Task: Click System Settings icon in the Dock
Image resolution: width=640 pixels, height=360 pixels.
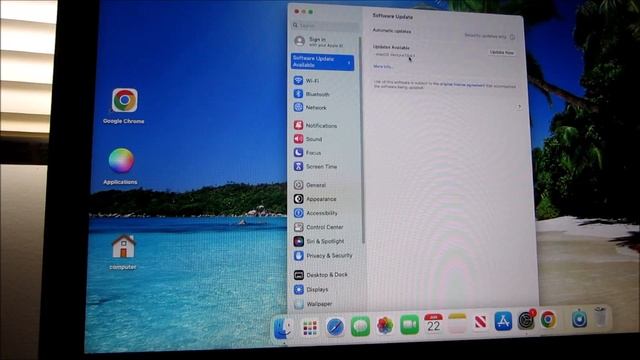Action: 526,320
